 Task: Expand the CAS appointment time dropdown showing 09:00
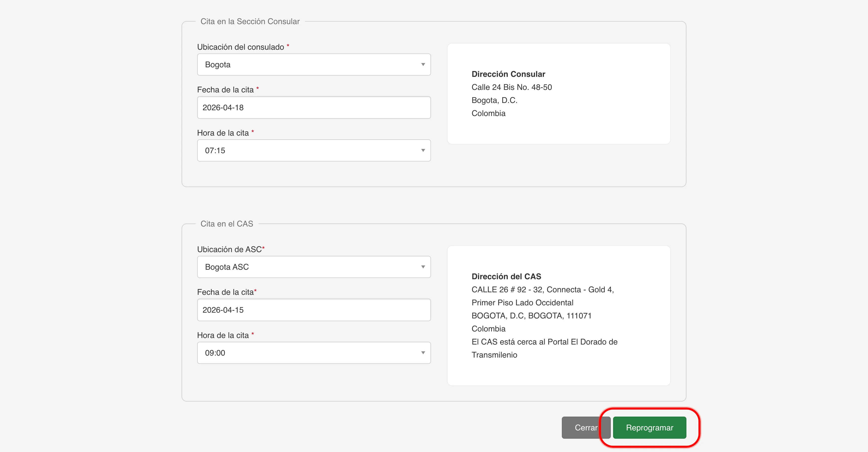tap(314, 353)
